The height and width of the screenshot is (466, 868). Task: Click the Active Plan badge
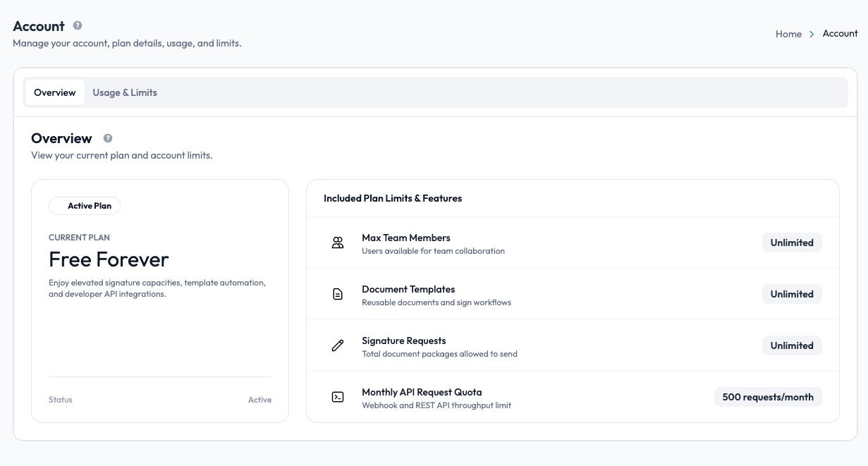[85, 206]
